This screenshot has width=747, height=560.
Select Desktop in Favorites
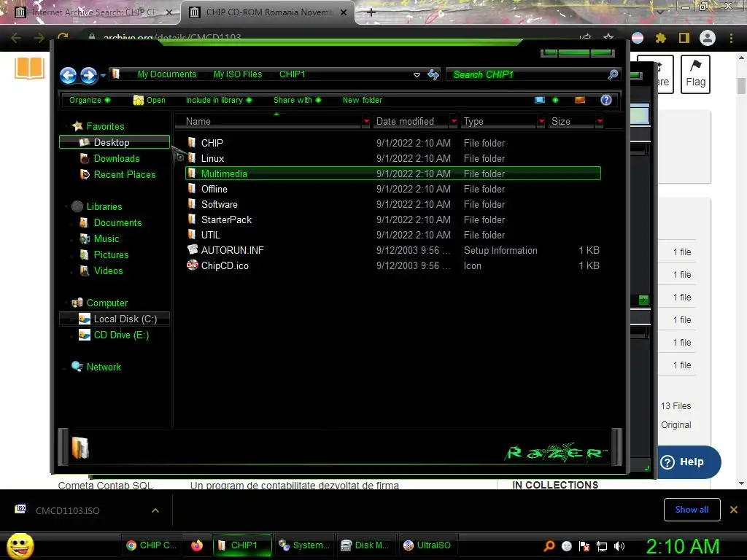(115, 142)
